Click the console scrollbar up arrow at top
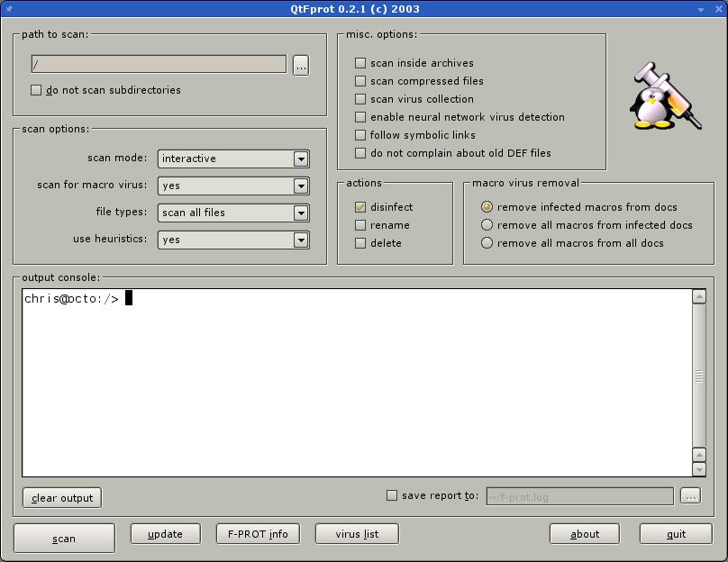 tap(699, 296)
